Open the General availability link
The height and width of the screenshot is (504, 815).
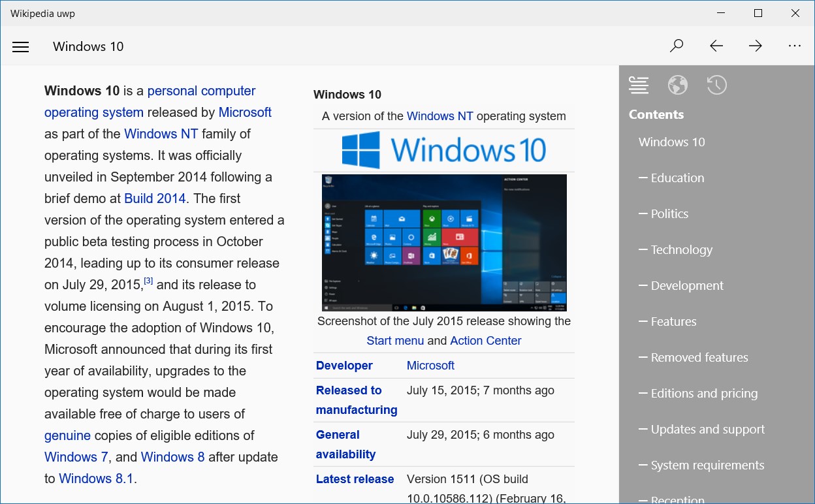[346, 445]
